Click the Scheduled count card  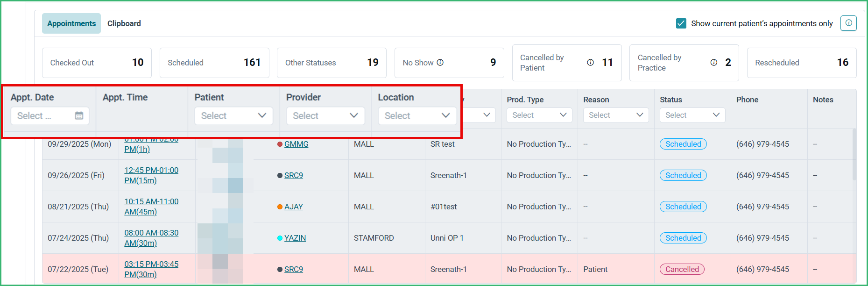[x=214, y=63]
